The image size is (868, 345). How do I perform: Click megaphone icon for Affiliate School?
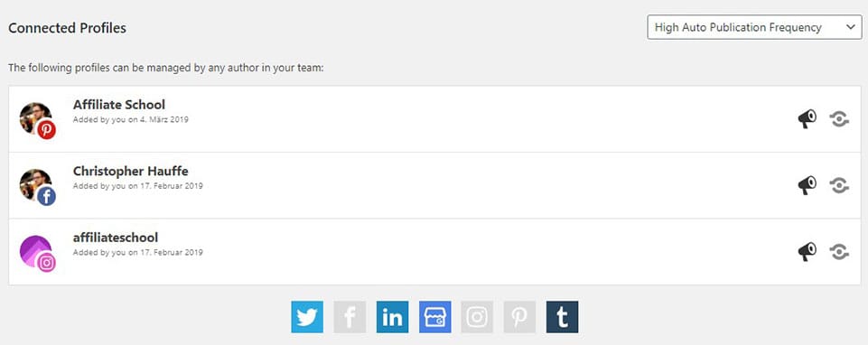click(807, 118)
